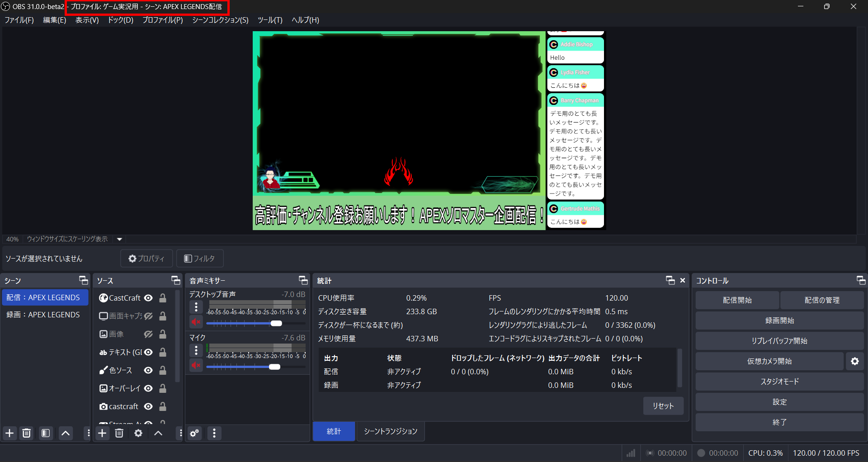Open source フィルタ filters button

pyautogui.click(x=200, y=259)
